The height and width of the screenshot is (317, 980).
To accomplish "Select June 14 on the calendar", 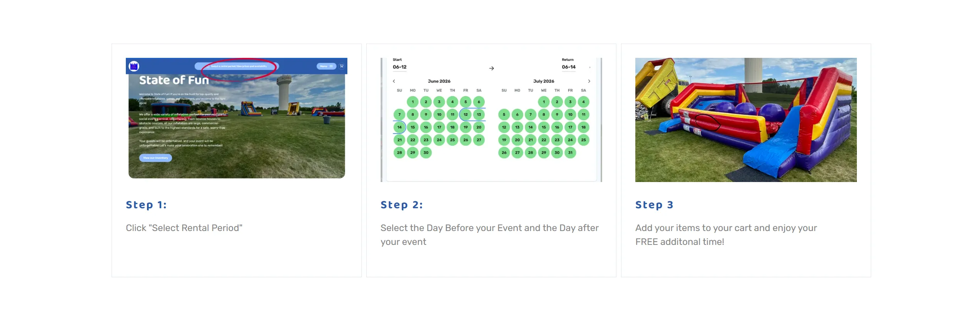I will coord(399,127).
